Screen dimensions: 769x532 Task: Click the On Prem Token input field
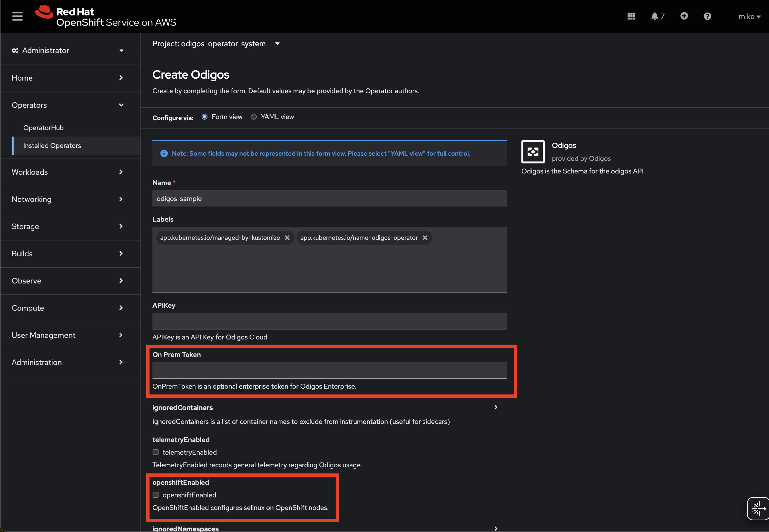pos(329,370)
